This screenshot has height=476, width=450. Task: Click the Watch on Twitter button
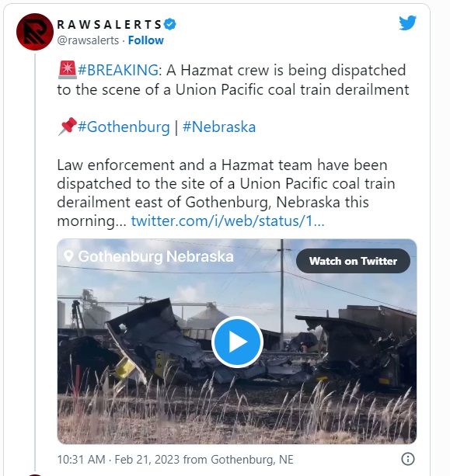click(353, 261)
